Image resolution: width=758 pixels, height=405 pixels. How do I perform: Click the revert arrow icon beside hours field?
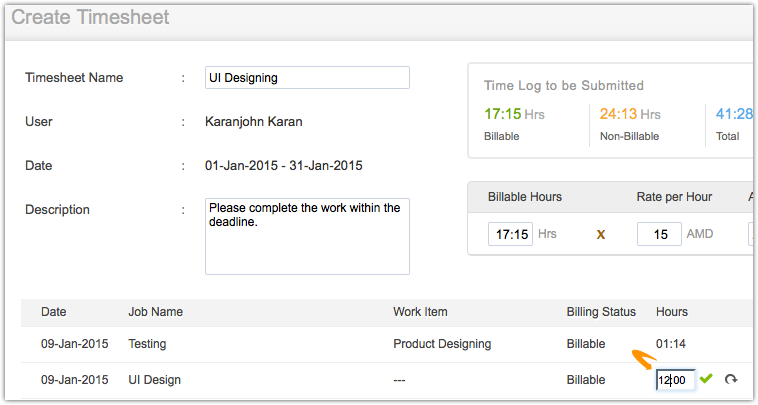[731, 379]
